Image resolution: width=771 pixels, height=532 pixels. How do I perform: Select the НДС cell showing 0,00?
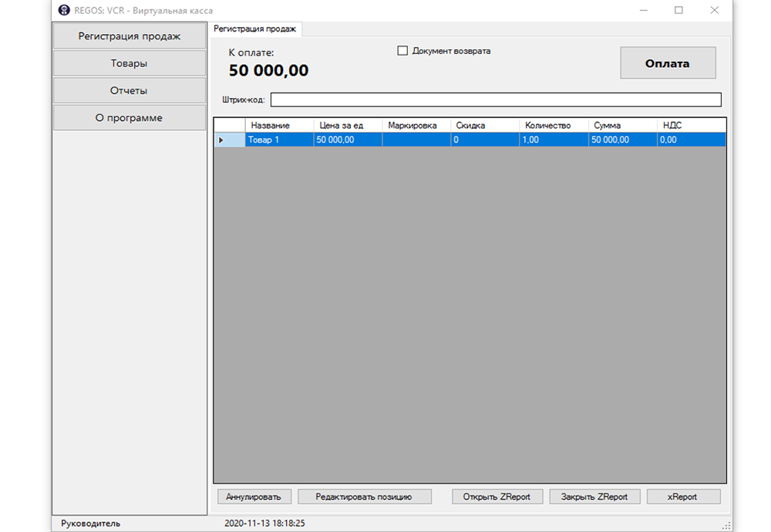coord(692,140)
